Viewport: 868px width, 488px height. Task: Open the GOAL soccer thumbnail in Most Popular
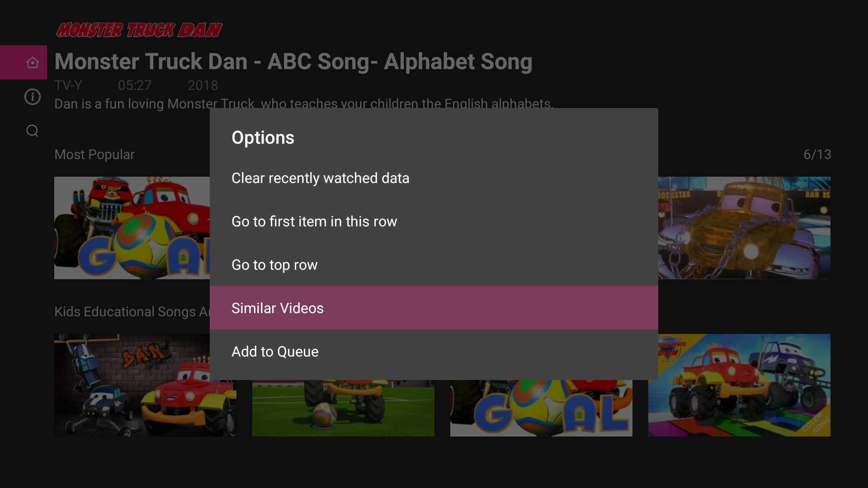pos(132,228)
